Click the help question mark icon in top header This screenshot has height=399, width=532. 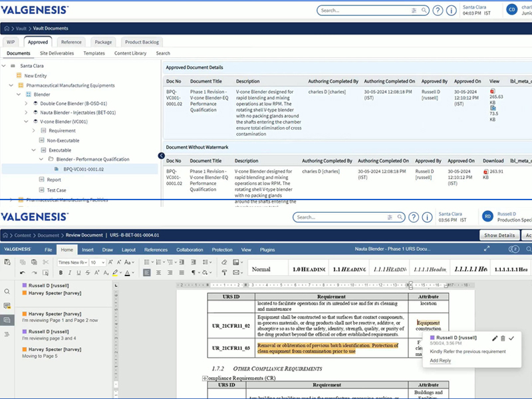click(x=438, y=10)
